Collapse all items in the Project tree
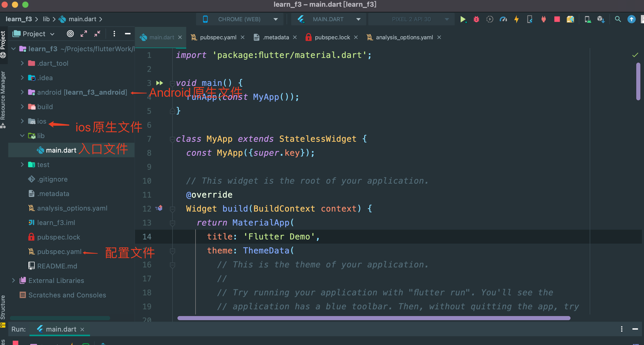 [97, 34]
